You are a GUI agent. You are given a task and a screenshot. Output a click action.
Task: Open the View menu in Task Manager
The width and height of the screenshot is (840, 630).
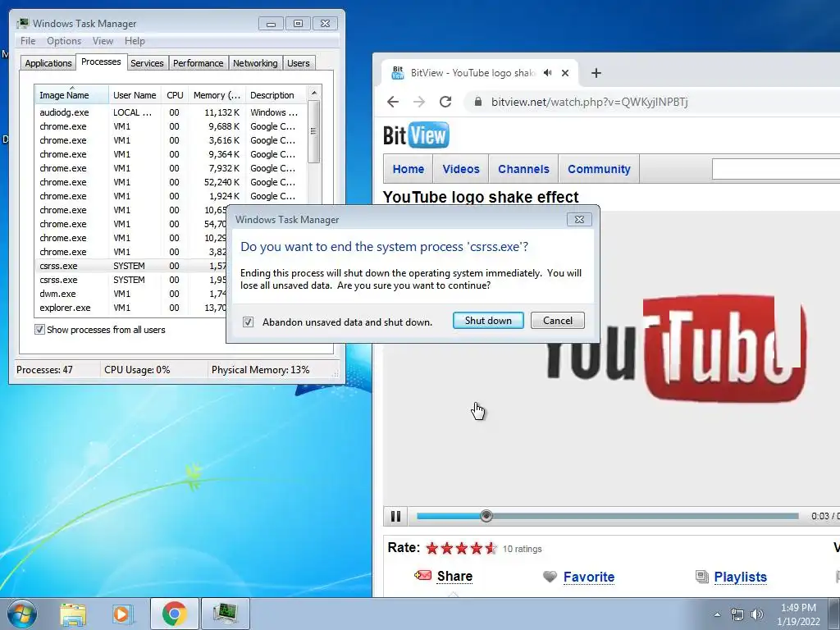[x=103, y=41]
